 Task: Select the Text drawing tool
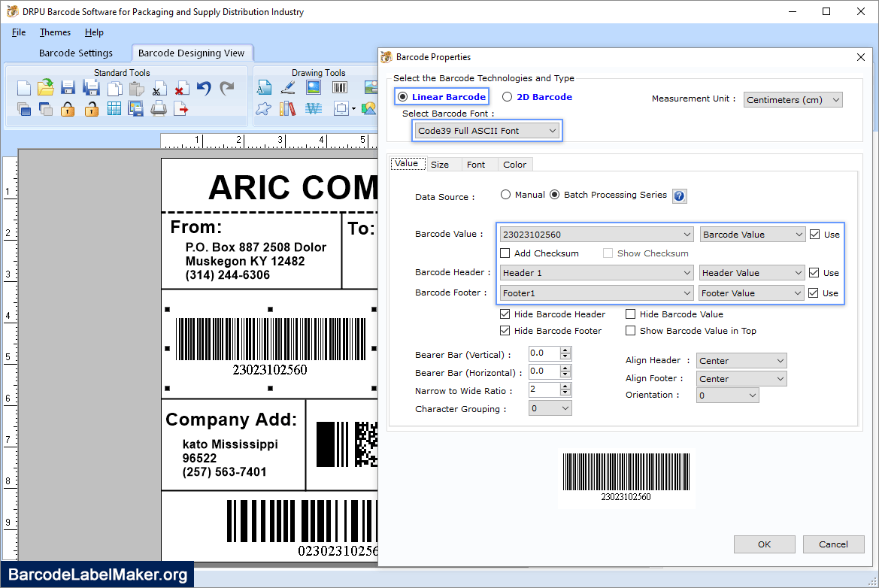click(263, 87)
